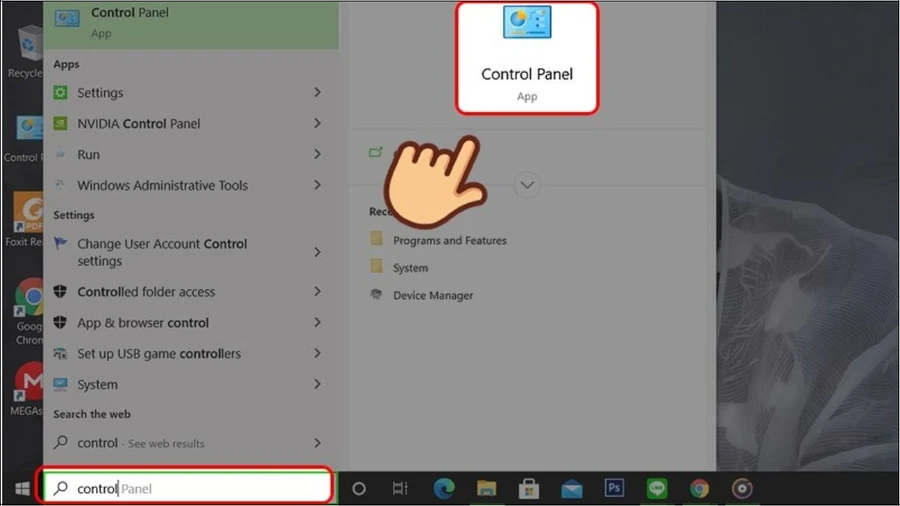This screenshot has width=900, height=506.
Task: Click the search magnifier icon in search box
Action: pyautogui.click(x=60, y=488)
